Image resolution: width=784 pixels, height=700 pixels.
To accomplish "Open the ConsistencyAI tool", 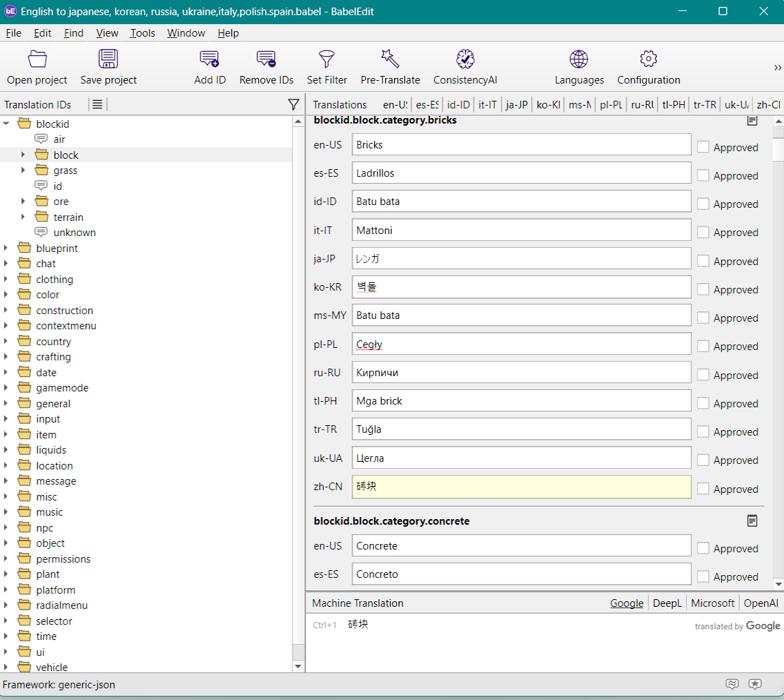I will pyautogui.click(x=465, y=59).
